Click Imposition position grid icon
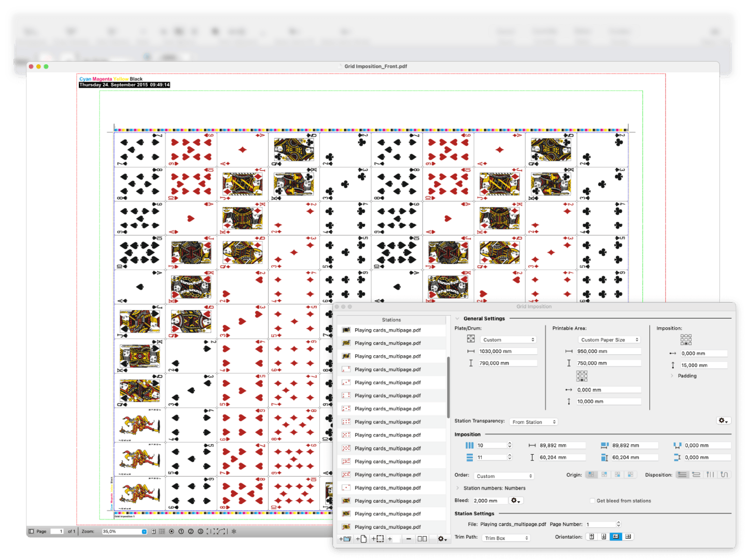 pos(686,340)
